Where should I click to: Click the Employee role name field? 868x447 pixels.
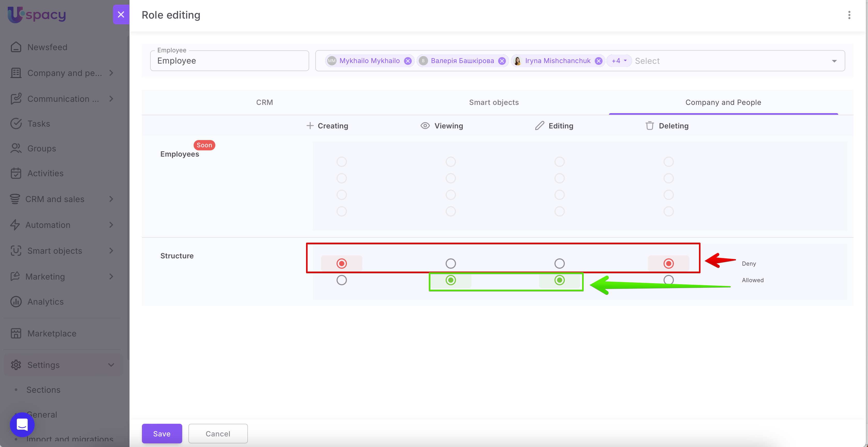pos(229,61)
